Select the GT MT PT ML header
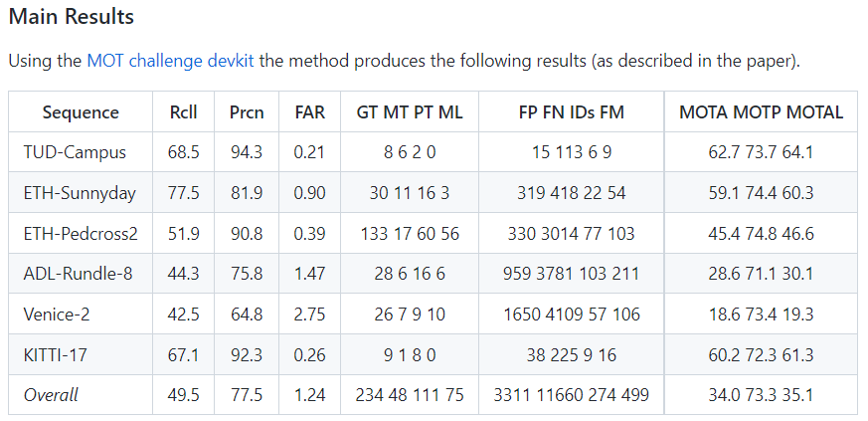 410,112
